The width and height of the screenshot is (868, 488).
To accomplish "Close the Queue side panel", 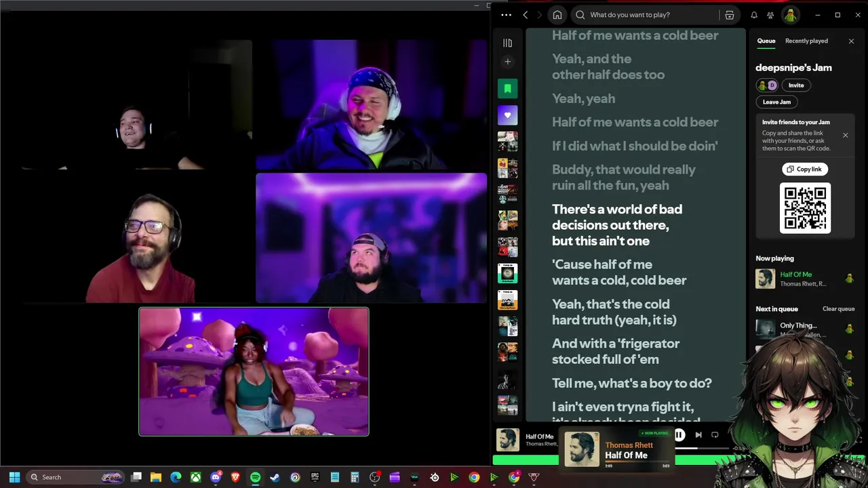I will click(x=852, y=41).
